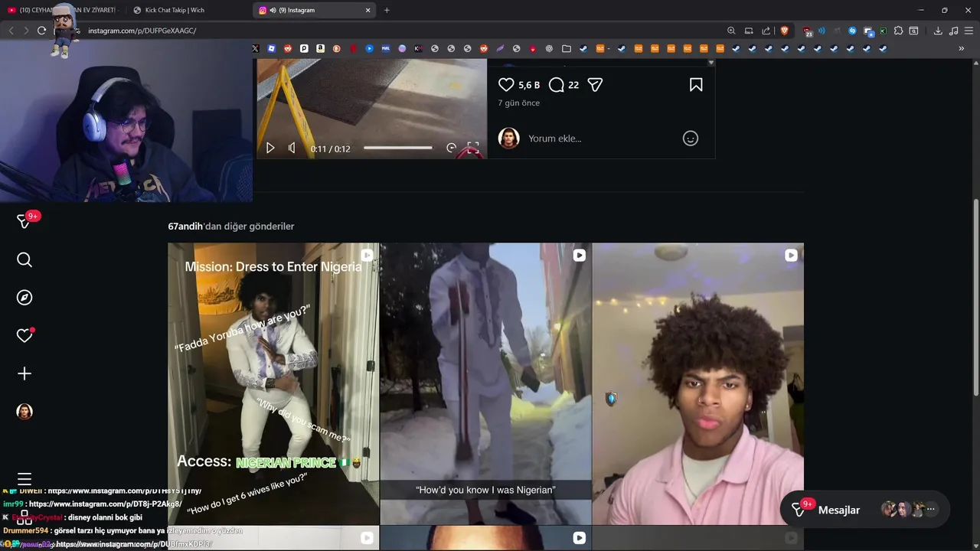Go forward to the next page
Image resolution: width=980 pixels, height=551 pixels.
(x=26, y=31)
